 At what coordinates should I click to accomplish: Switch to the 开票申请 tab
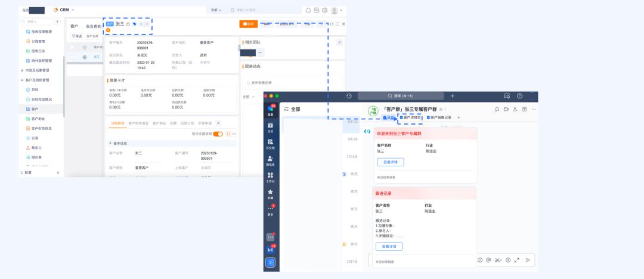(205, 123)
